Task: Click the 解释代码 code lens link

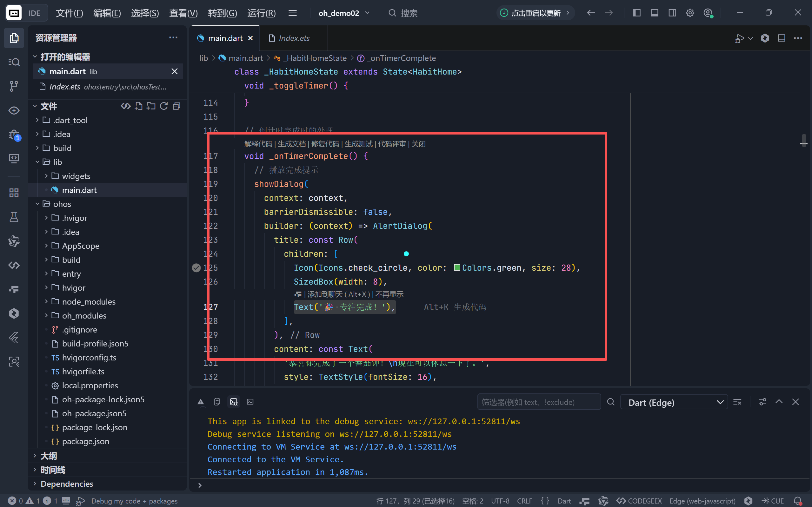Action: click(x=258, y=144)
